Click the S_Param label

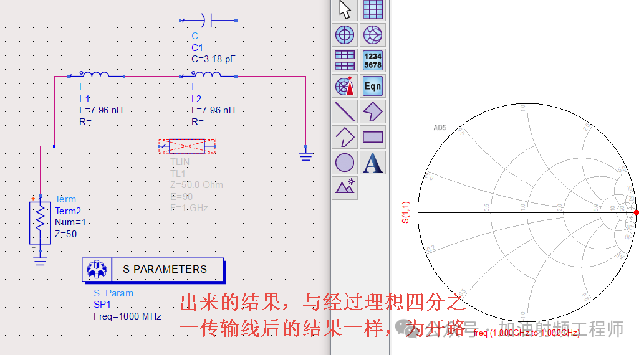pyautogui.click(x=113, y=293)
